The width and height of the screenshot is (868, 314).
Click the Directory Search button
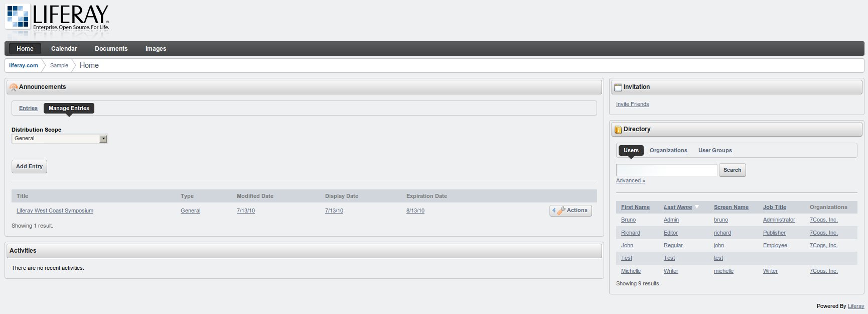[x=733, y=170]
